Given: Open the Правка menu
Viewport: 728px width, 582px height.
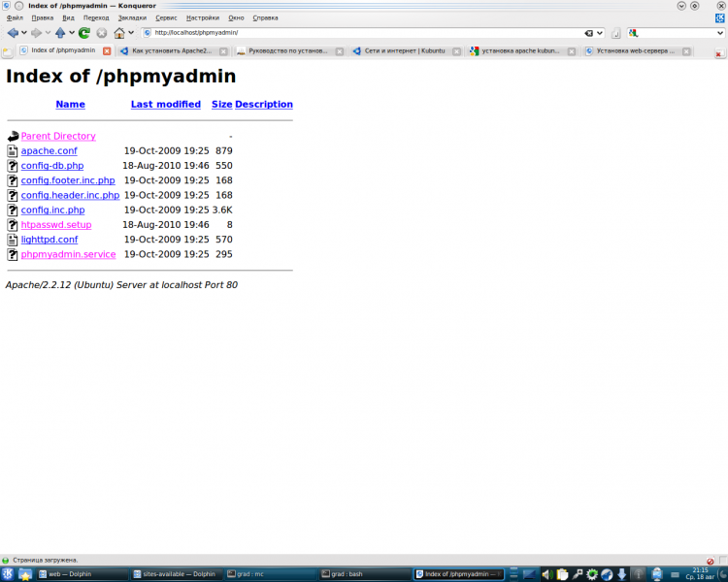Looking at the screenshot, I should (x=43, y=18).
